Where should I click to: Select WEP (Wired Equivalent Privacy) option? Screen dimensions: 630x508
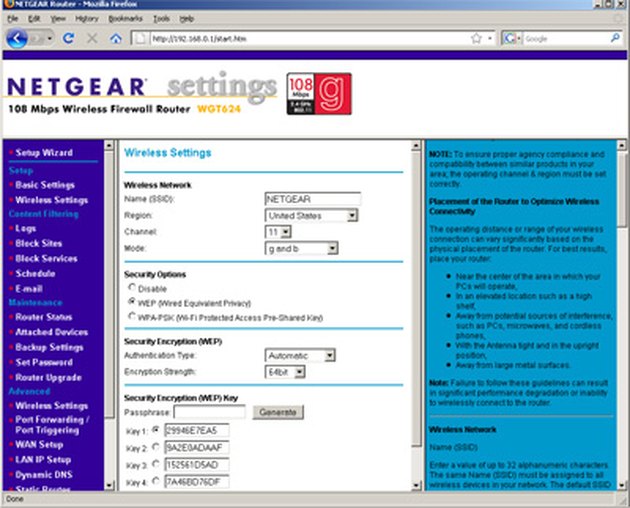pos(132,301)
